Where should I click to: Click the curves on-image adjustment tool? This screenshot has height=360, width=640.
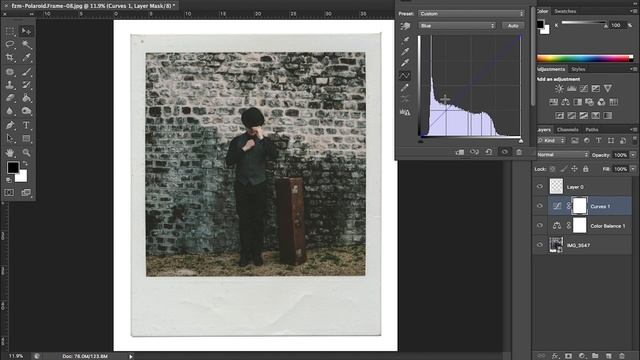[405, 27]
